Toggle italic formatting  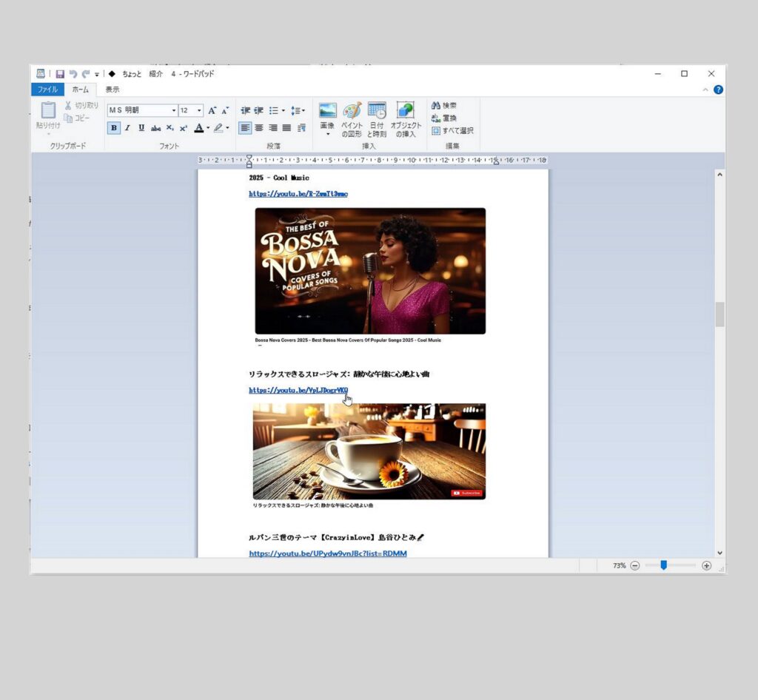(127, 128)
